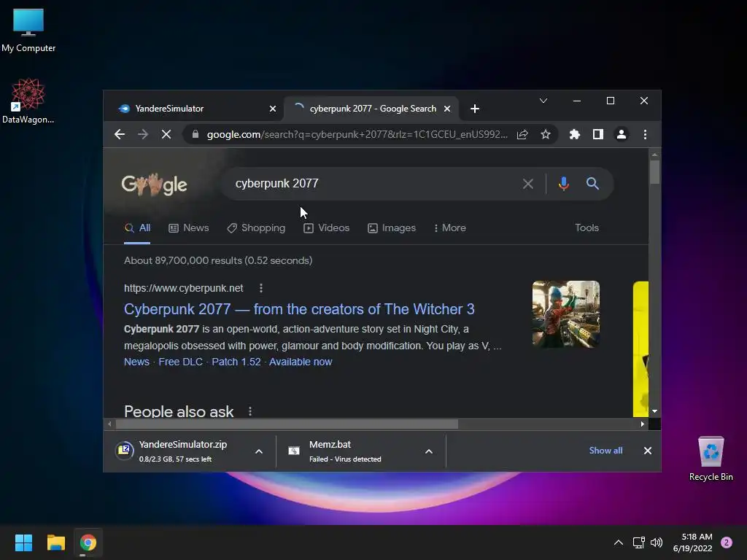Go back to previous page in Chrome
Viewport: 747px width, 560px height.
pos(120,135)
